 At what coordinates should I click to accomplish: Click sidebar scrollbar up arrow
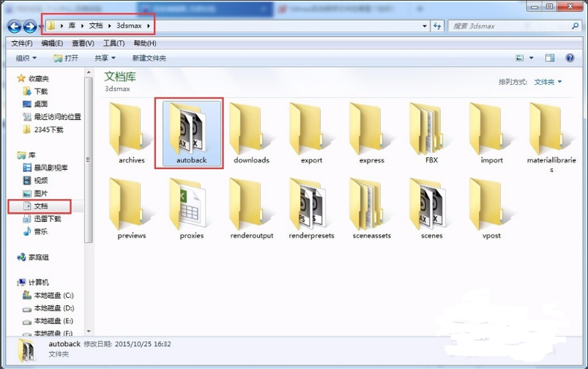coord(89,72)
